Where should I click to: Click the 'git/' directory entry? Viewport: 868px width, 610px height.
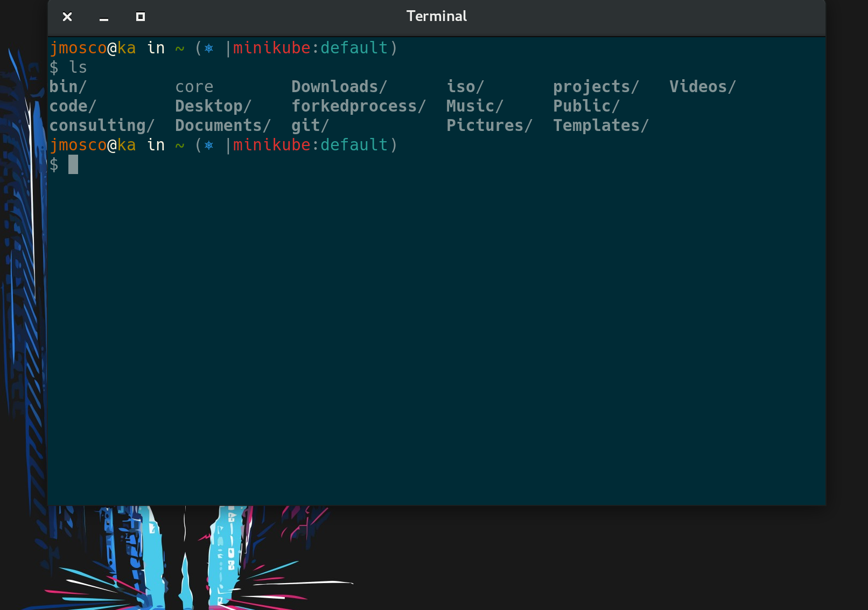point(310,126)
